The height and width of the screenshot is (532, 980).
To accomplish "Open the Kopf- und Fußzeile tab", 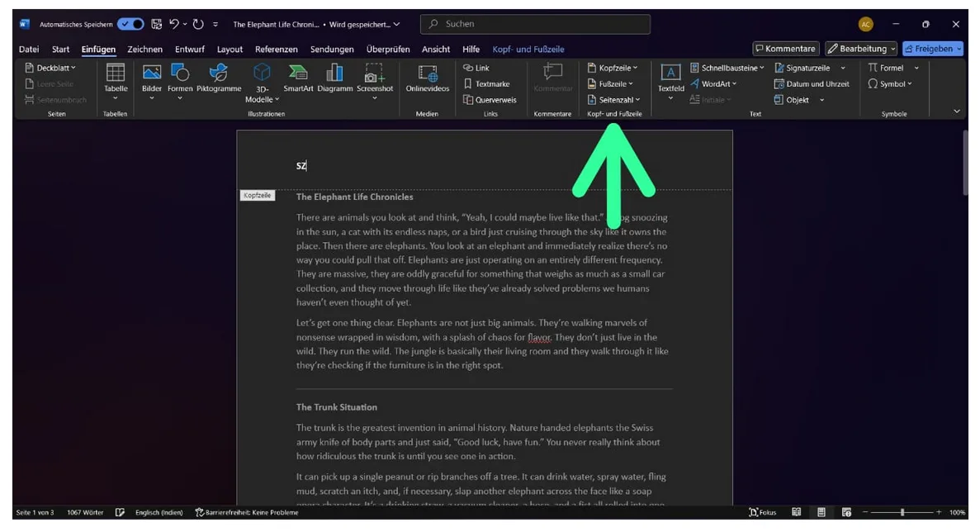I will tap(528, 50).
